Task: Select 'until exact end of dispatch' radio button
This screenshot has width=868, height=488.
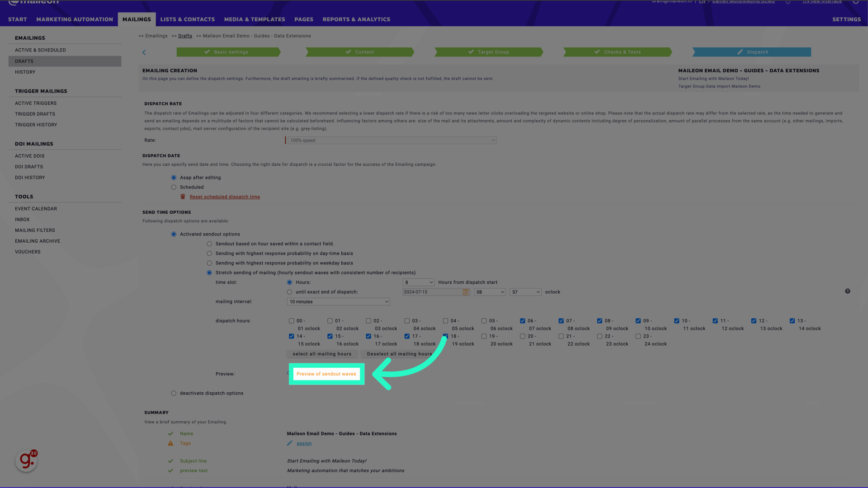Action: (x=289, y=292)
